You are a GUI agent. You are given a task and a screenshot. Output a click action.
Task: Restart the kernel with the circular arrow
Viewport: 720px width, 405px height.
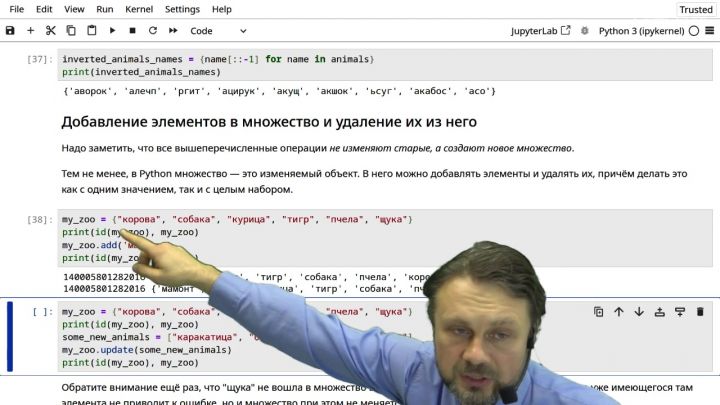pos(153,31)
